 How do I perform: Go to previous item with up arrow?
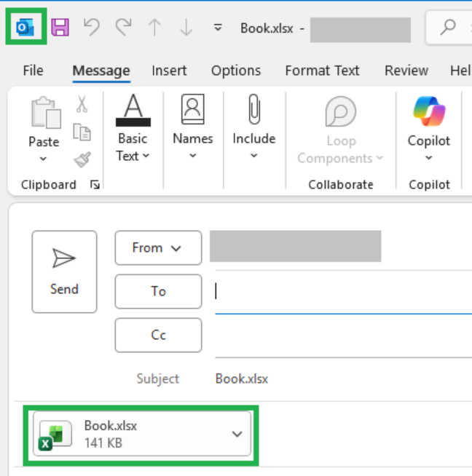point(154,28)
